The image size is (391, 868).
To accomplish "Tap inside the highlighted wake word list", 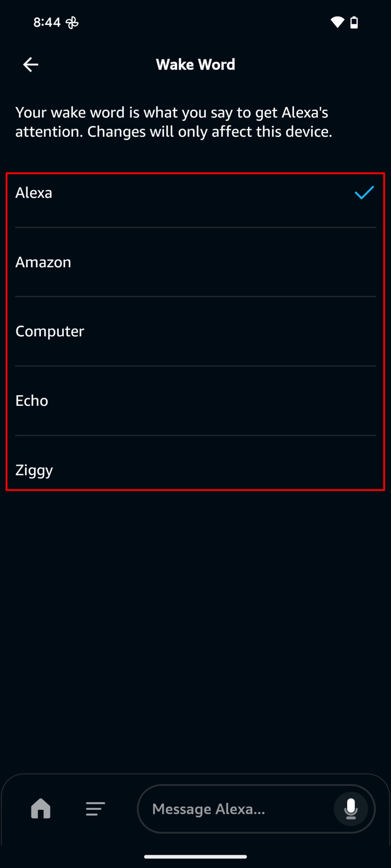I will point(195,331).
